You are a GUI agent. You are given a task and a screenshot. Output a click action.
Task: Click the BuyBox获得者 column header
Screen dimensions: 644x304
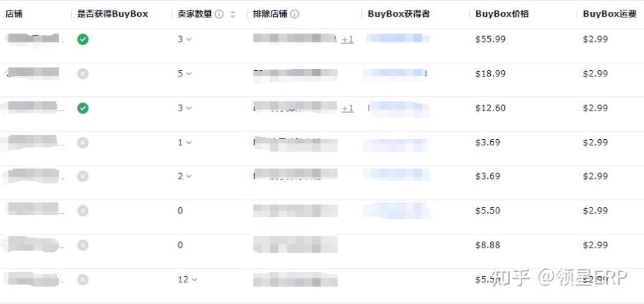pos(398,14)
